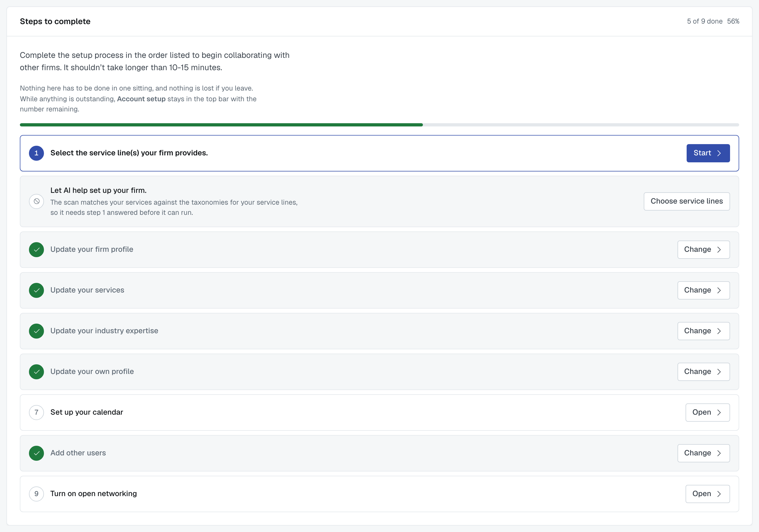The width and height of the screenshot is (759, 532).
Task: Click green checkmark for Update your industry expertise
Action: (36, 331)
